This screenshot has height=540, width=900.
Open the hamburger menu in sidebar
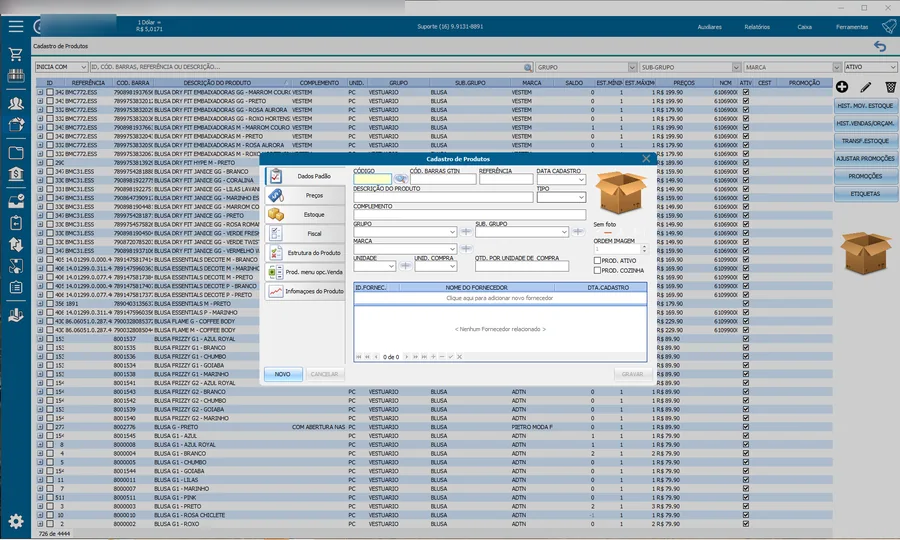(x=16, y=26)
